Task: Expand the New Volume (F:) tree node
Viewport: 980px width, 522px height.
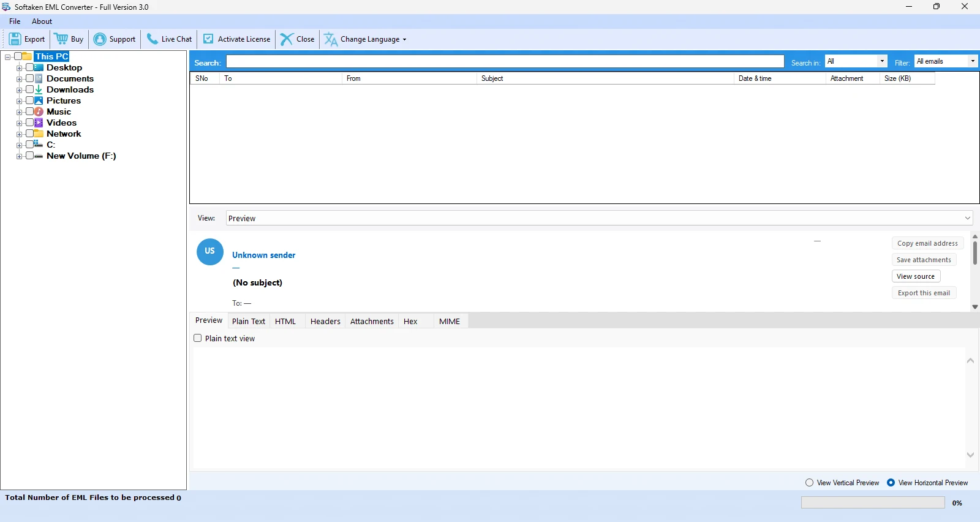Action: 20,156
